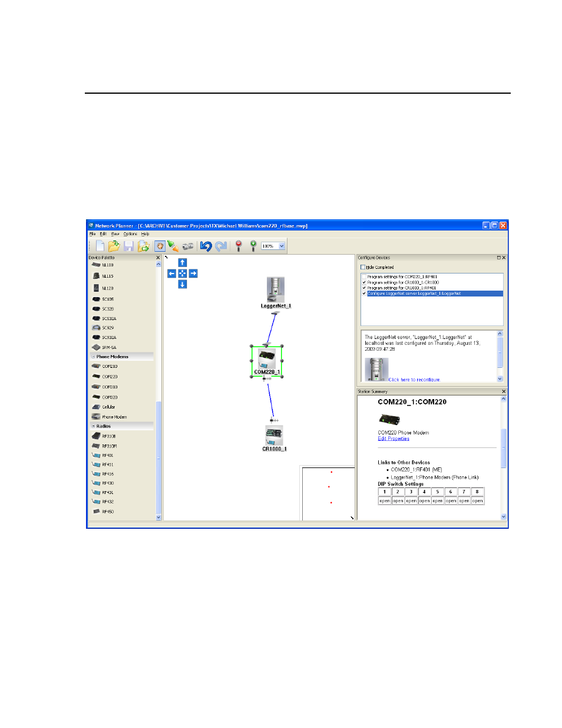Click the configure description scrollbar down arrow

(x=500, y=379)
